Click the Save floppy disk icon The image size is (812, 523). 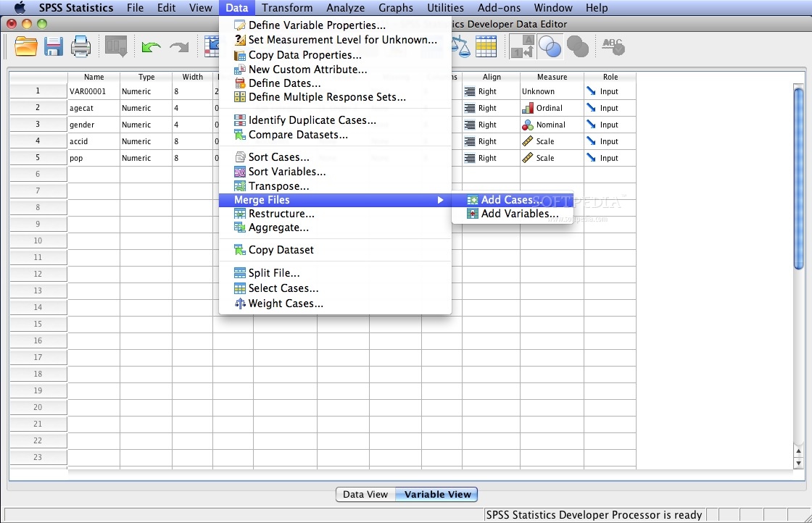point(54,46)
